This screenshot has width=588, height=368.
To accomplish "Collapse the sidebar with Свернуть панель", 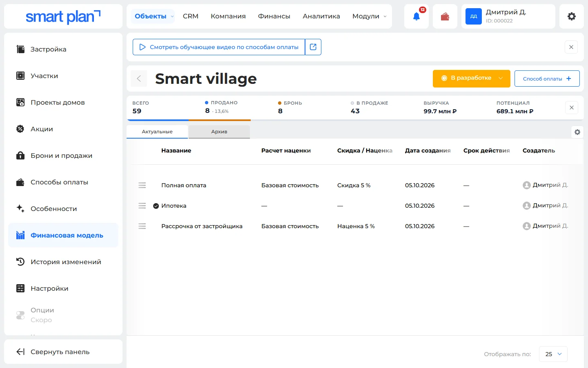I will pyautogui.click(x=63, y=352).
